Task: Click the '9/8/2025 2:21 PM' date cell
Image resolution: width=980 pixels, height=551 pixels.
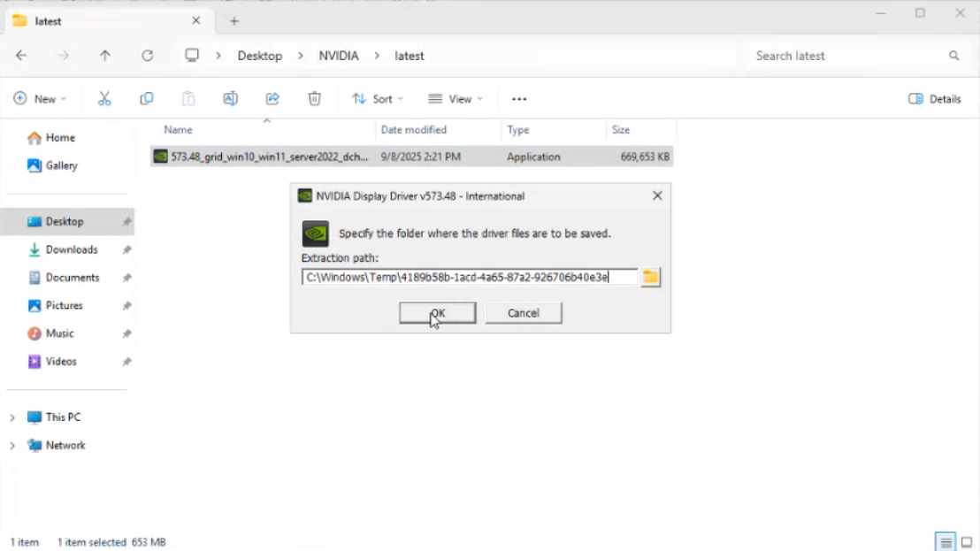Action: click(x=421, y=157)
